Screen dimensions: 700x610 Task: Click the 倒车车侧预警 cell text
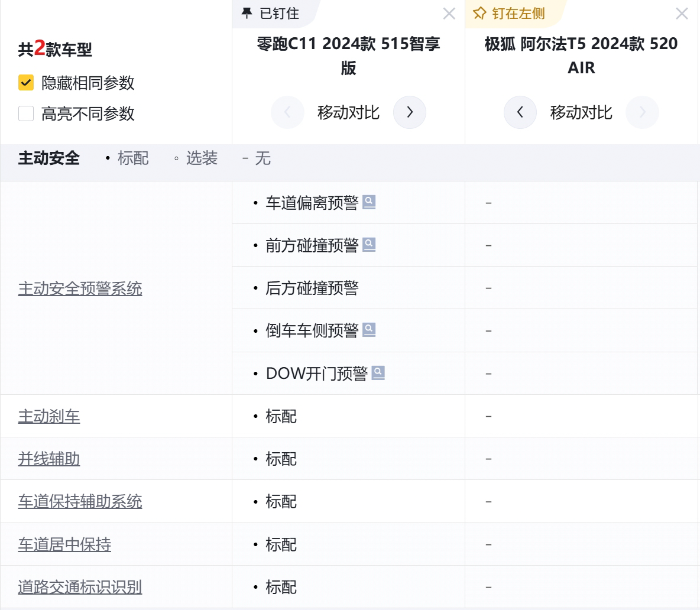312,330
